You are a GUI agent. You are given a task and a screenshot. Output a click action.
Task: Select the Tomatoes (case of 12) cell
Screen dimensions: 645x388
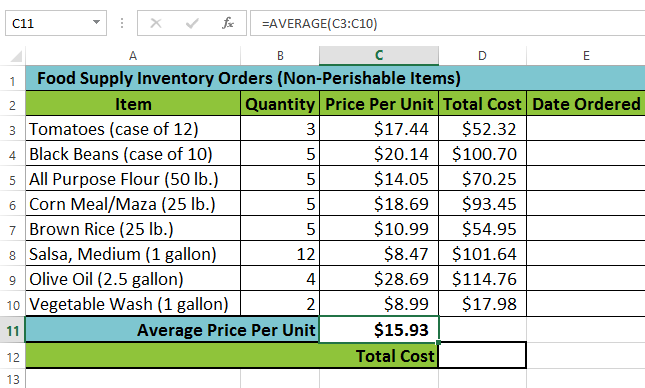[x=133, y=129]
